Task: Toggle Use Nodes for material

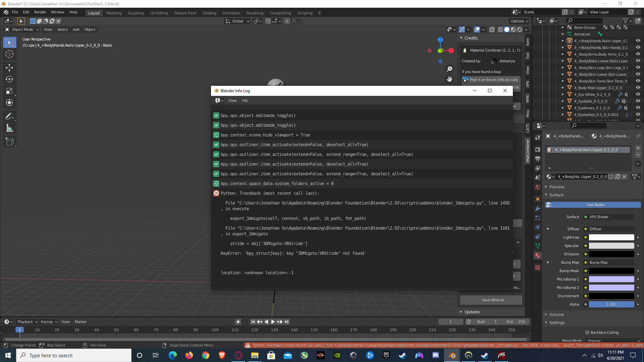Action: coord(593,205)
